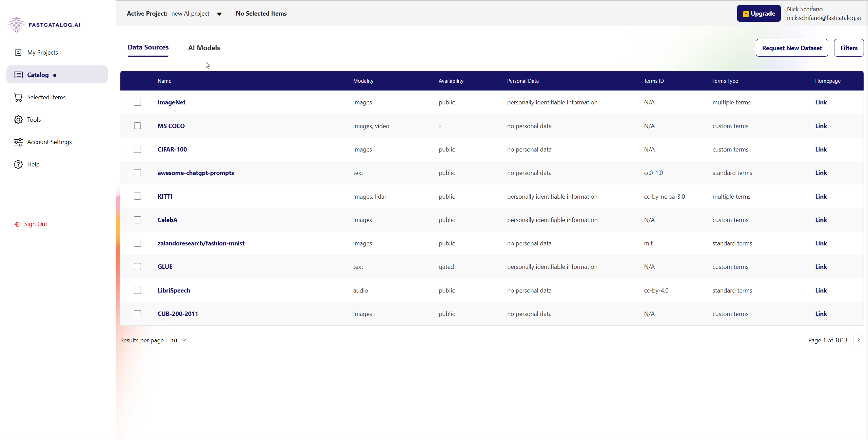The image size is (868, 440).
Task: Open the CelebA dataset name link
Action: coord(167,220)
